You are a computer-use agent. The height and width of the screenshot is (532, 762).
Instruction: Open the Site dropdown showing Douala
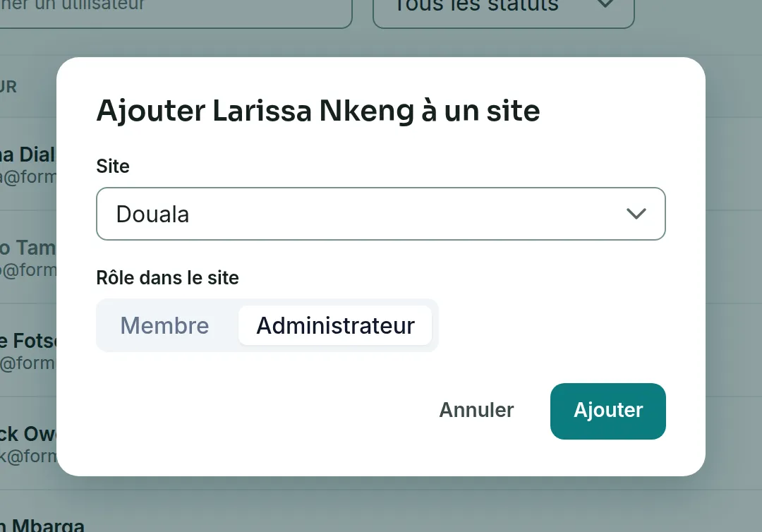[x=380, y=214]
